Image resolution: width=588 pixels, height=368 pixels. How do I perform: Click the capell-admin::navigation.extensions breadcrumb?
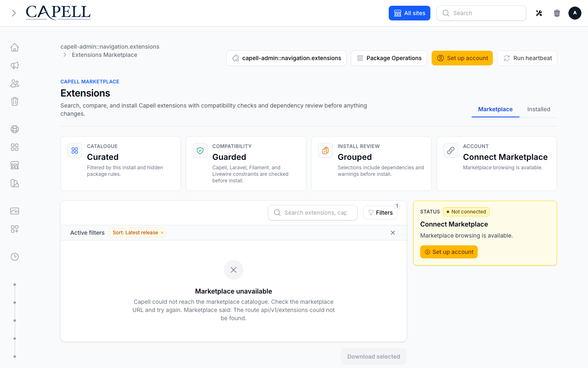(x=110, y=47)
